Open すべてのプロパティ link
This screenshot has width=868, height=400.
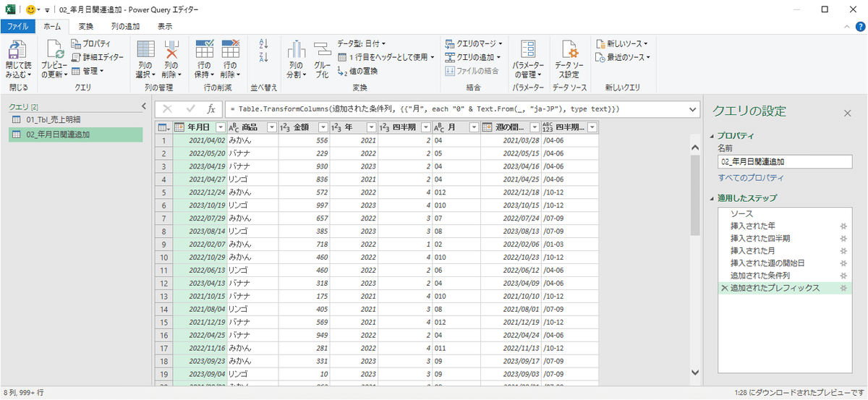click(x=750, y=178)
